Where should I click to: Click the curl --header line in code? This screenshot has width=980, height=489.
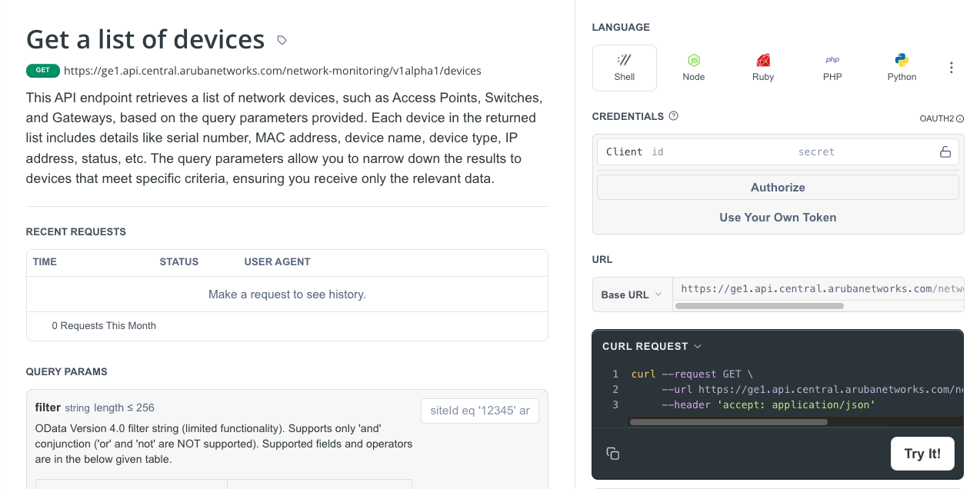click(768, 404)
